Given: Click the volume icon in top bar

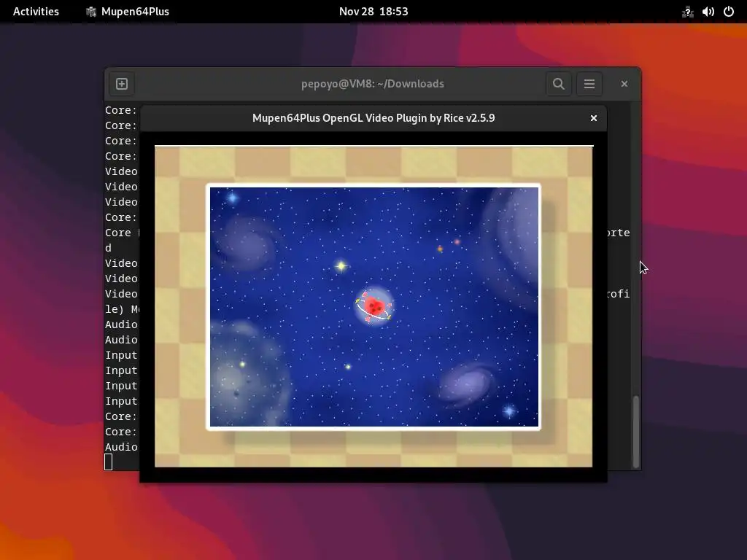Looking at the screenshot, I should tap(708, 12).
